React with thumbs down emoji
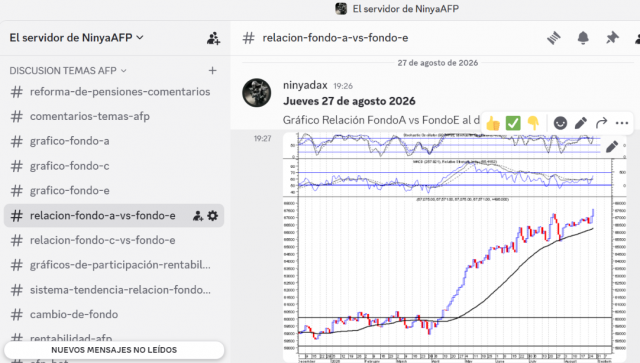This screenshot has height=363, width=640. (x=533, y=123)
